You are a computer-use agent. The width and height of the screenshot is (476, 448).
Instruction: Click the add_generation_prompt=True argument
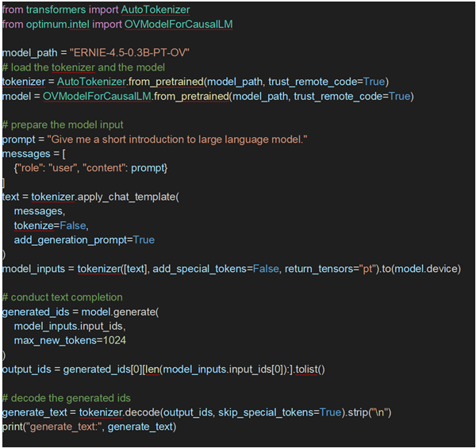84,240
